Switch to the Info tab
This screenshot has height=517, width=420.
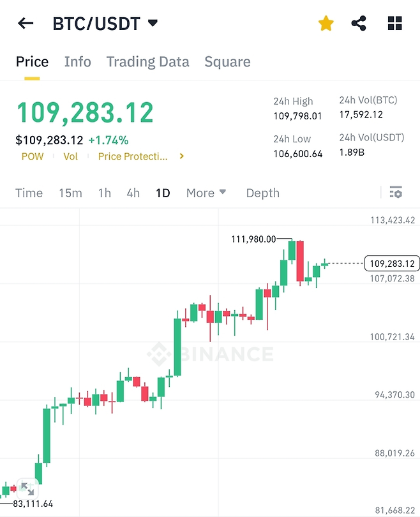click(x=78, y=62)
